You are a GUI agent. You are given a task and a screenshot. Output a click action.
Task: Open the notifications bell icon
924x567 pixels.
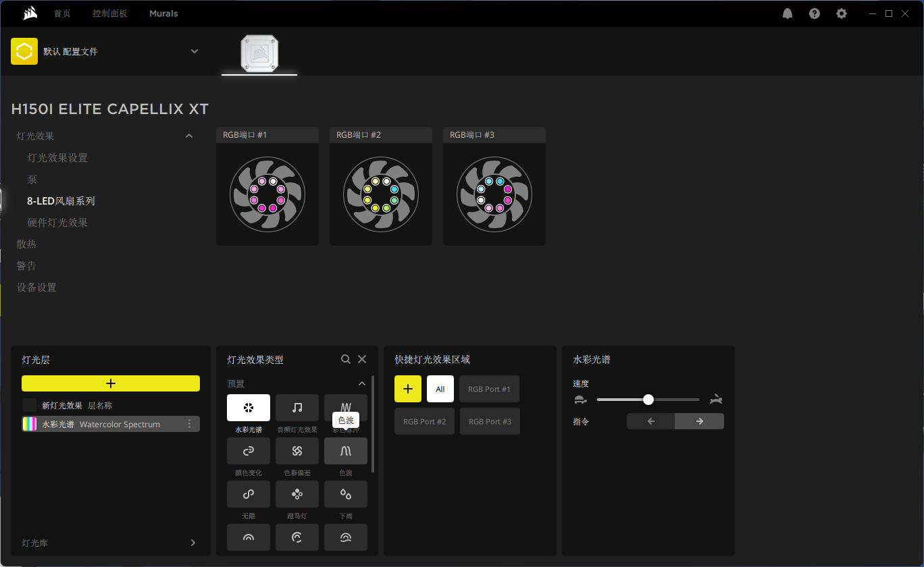click(787, 13)
